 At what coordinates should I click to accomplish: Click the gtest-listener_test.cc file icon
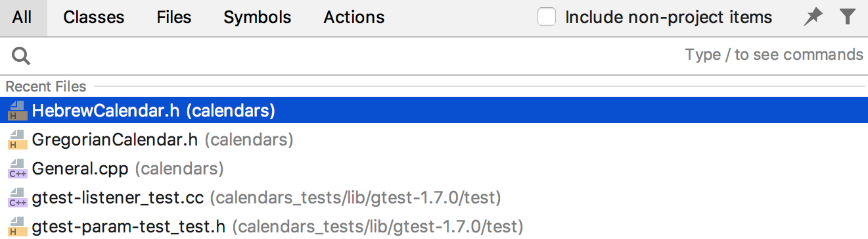pos(17,197)
